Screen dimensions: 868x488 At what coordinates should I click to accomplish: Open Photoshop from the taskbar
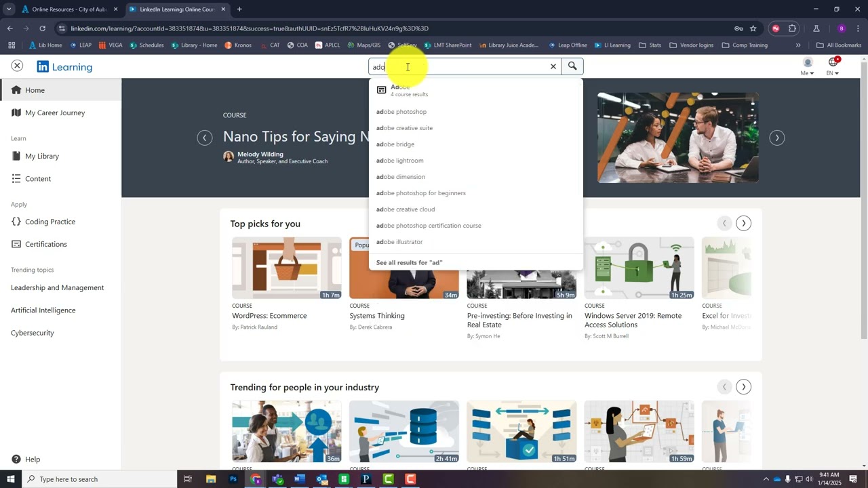[x=233, y=479]
